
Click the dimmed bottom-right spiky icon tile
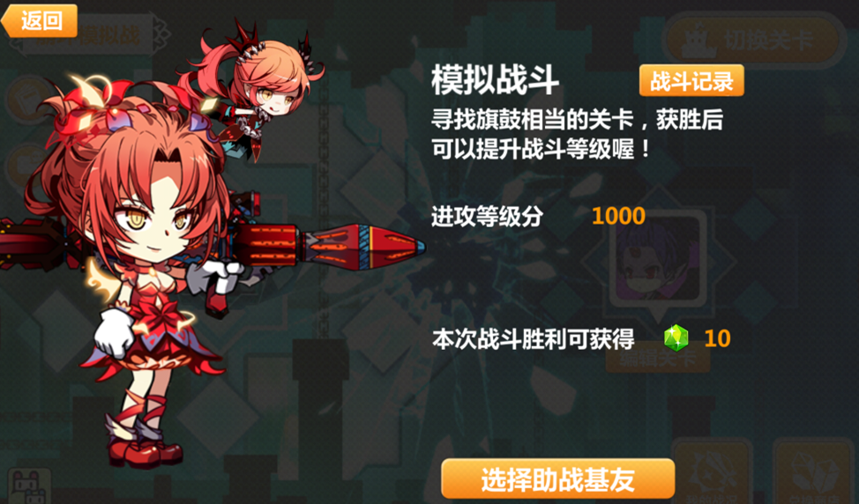pos(712,471)
